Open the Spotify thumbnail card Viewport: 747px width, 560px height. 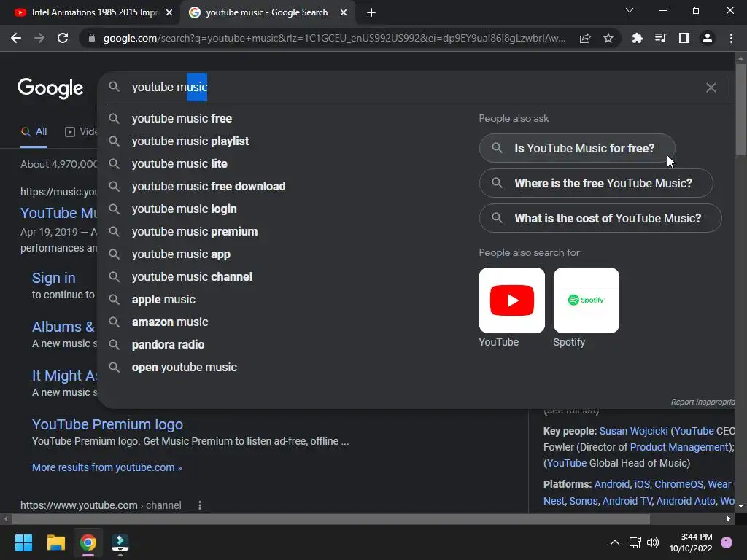click(x=586, y=300)
